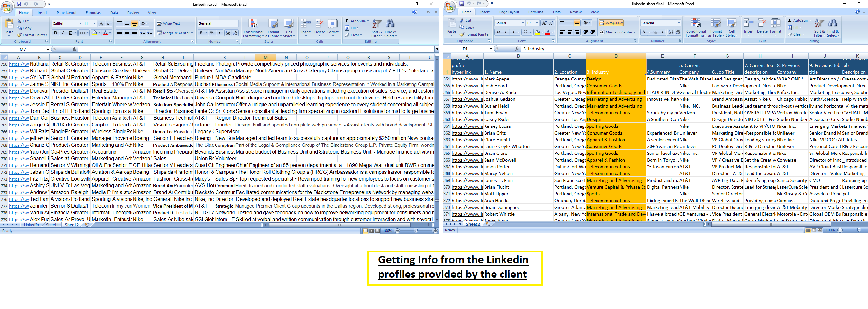Select Format Painter in linkedin sheet final window
Viewport: 868px width, 309px height.
tap(475, 34)
